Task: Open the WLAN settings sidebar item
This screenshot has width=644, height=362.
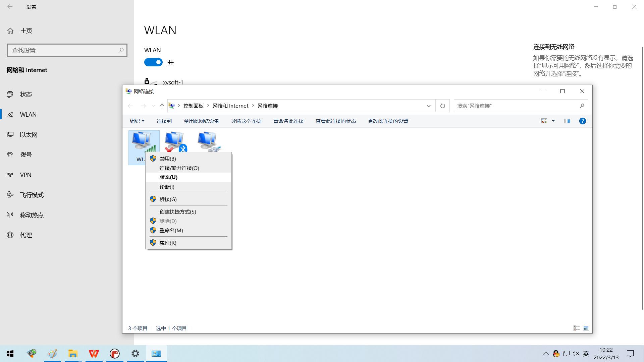Action: point(28,114)
